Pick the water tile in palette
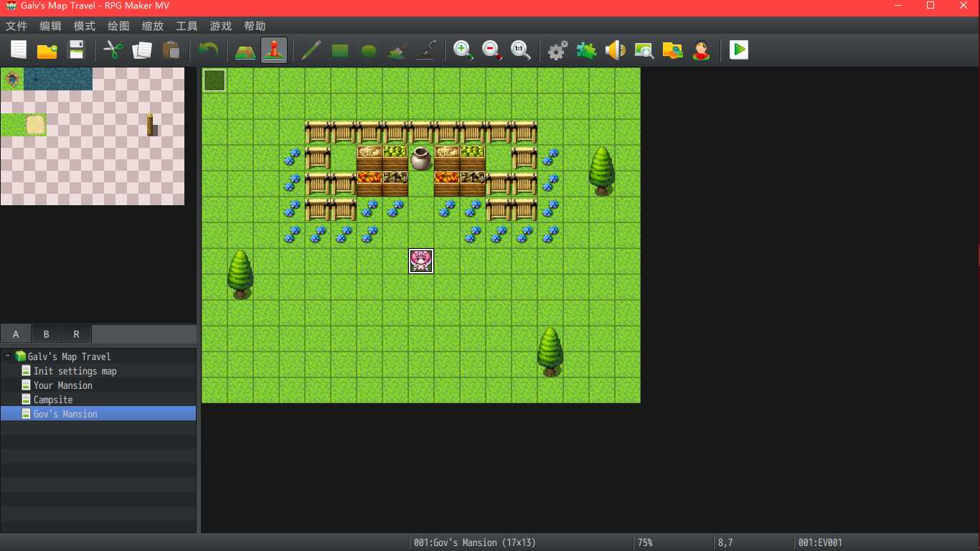980x551 pixels. pos(58,79)
